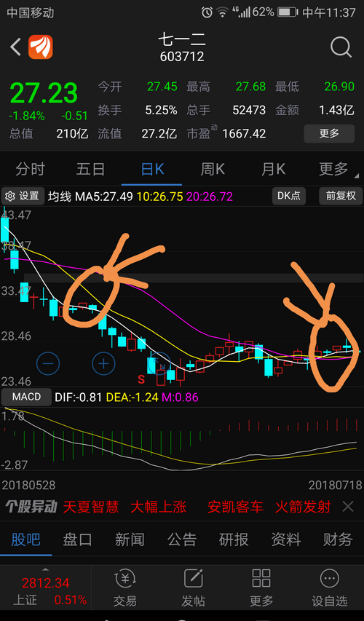Tap the alarm clock status icon
Viewport: 364px width, 621px height.
pyautogui.click(x=207, y=12)
